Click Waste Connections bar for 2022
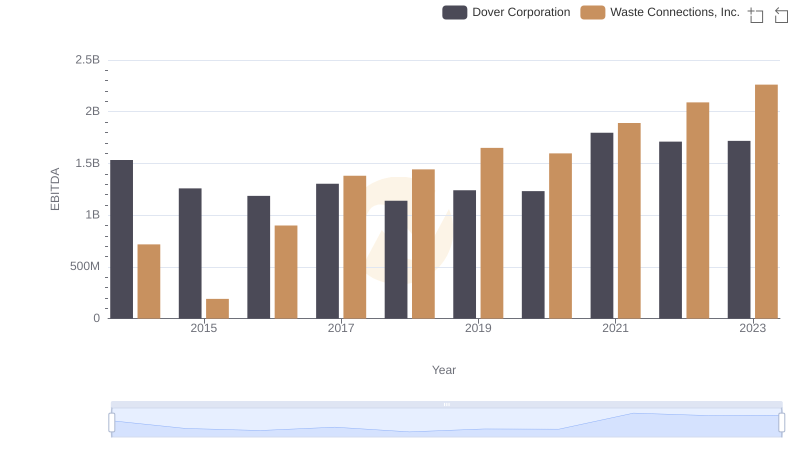This screenshot has height=461, width=800. tap(697, 211)
